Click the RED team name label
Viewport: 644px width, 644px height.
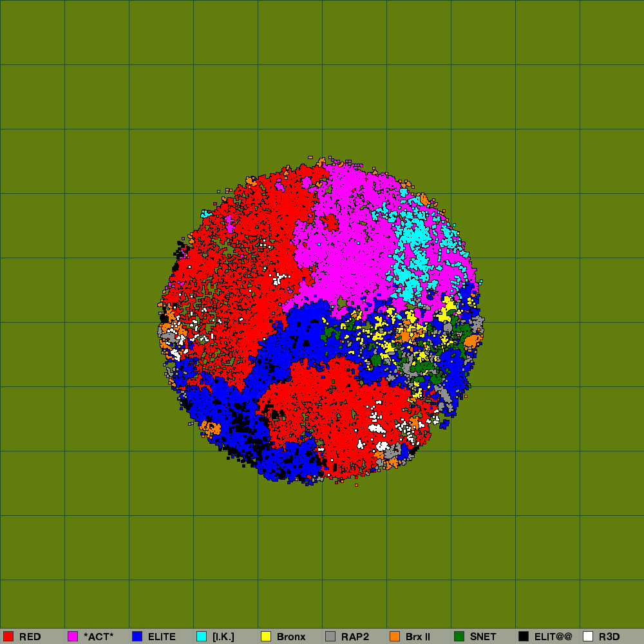(30, 637)
